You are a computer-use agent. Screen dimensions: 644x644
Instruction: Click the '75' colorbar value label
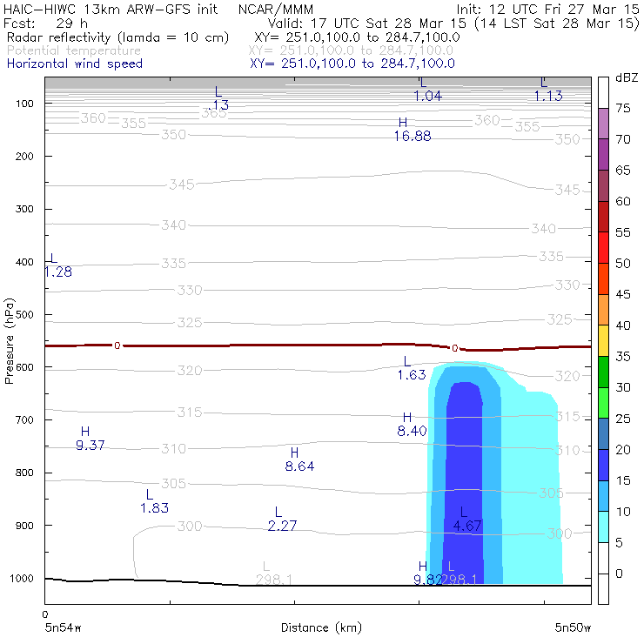[x=623, y=109]
